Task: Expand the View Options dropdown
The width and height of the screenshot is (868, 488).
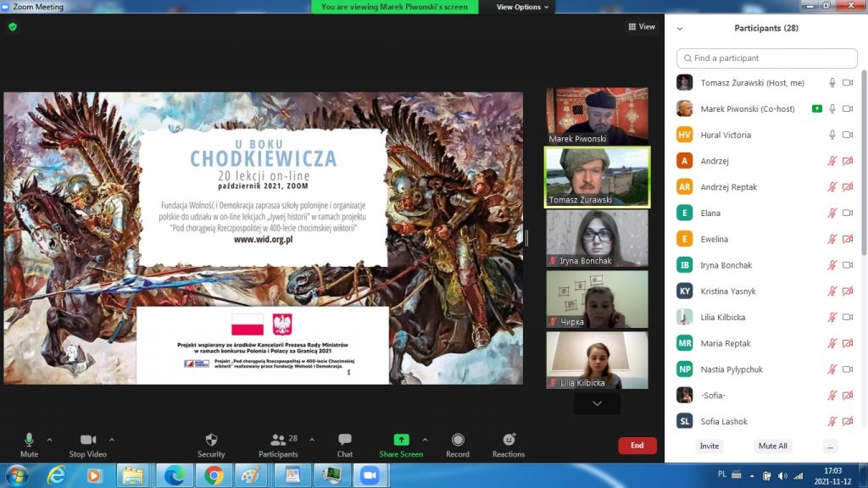Action: coord(522,7)
